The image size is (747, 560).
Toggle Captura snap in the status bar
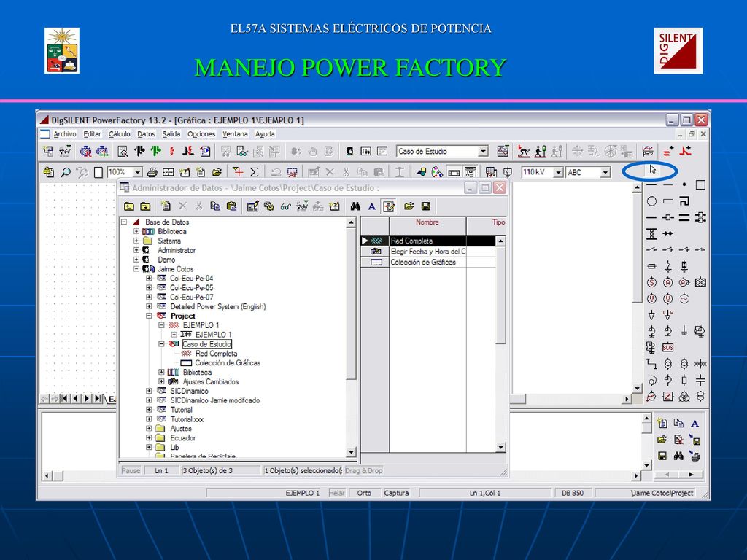click(x=396, y=493)
